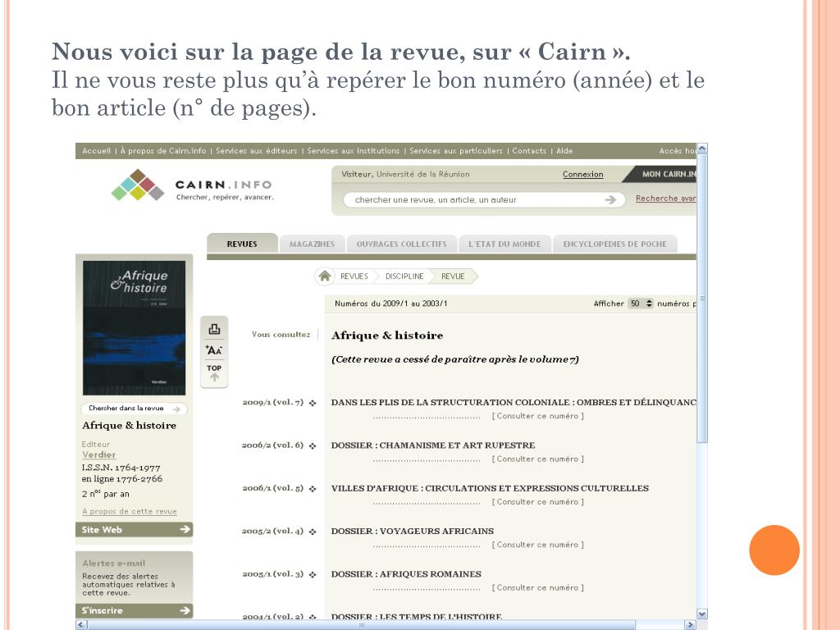Click the print icon in the side toolbar
Viewport: 840px width, 630px height.
pyautogui.click(x=214, y=329)
